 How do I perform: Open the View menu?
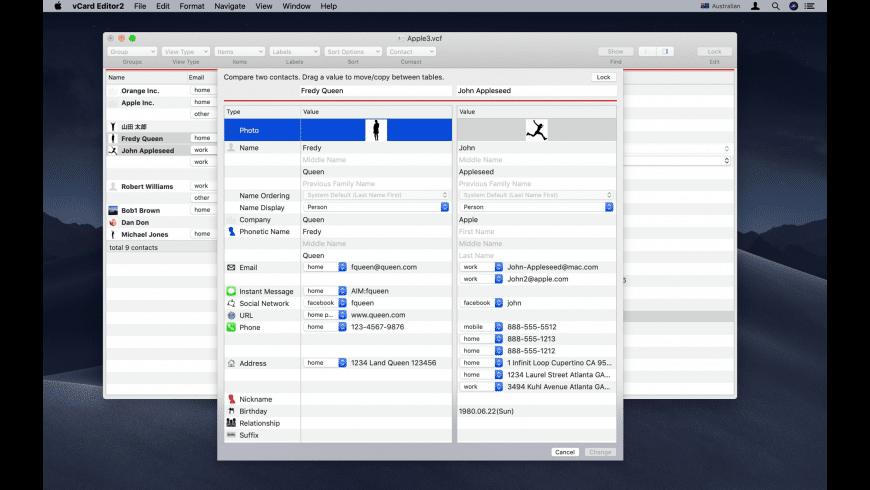tap(264, 6)
